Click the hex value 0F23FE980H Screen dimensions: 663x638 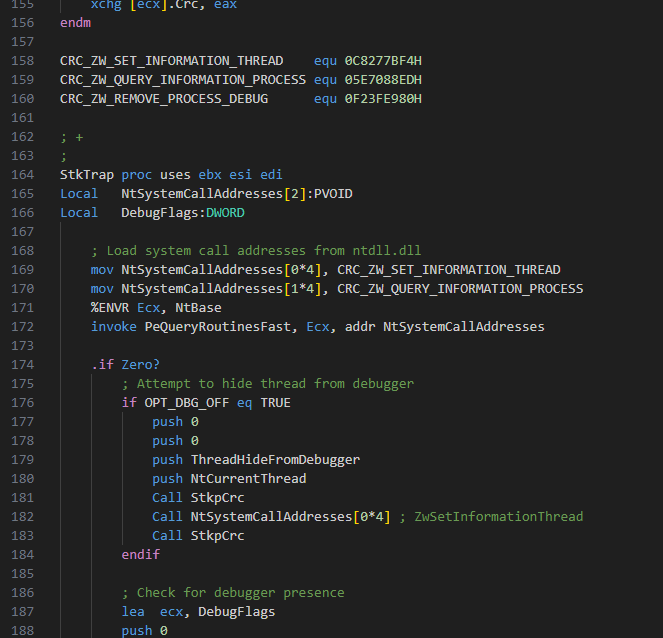click(x=383, y=98)
